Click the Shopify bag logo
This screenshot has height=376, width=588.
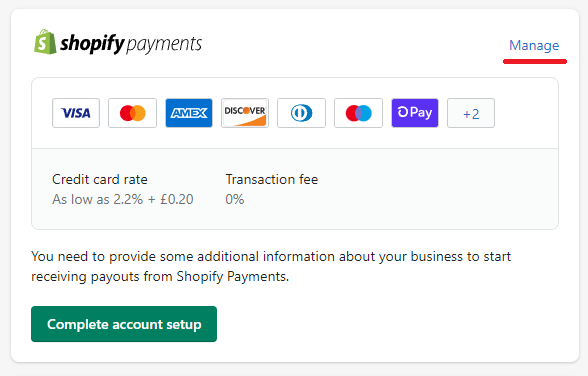(45, 42)
